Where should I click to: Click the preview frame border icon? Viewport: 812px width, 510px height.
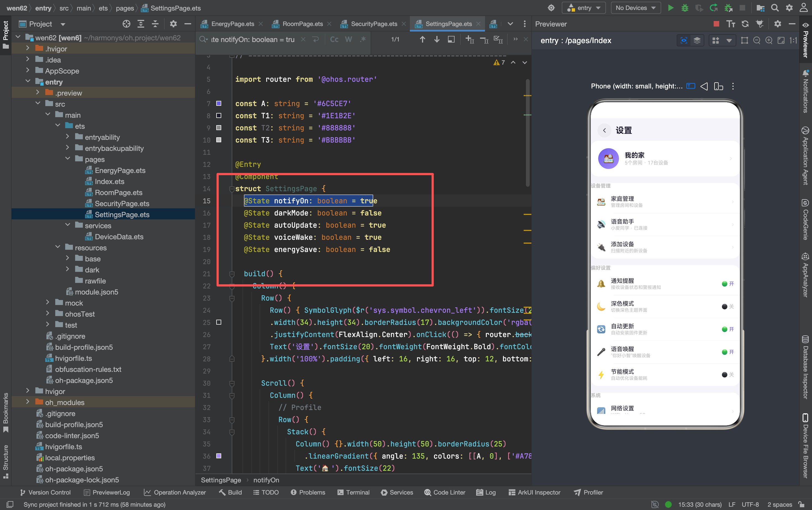coord(745,41)
